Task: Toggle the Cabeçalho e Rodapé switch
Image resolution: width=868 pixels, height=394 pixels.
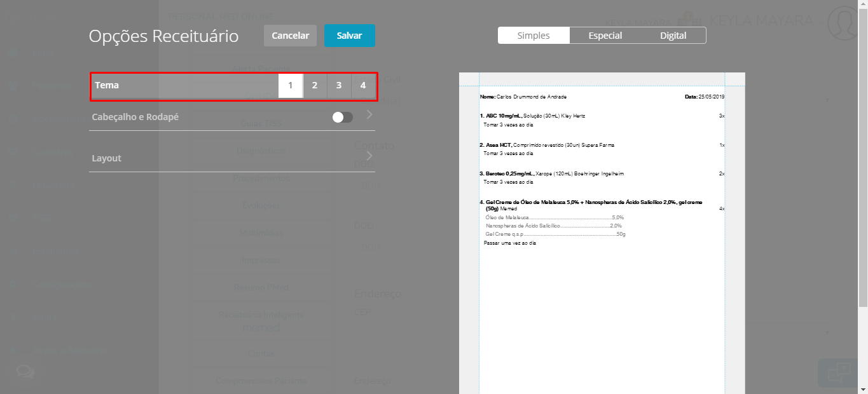Action: [343, 117]
